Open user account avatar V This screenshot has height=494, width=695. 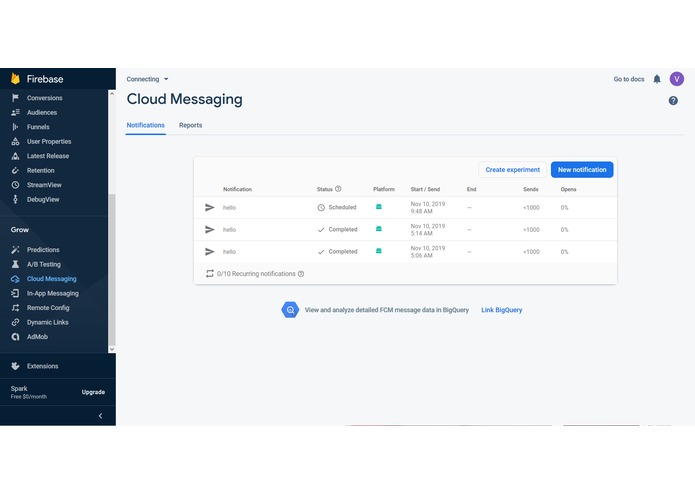pyautogui.click(x=676, y=79)
